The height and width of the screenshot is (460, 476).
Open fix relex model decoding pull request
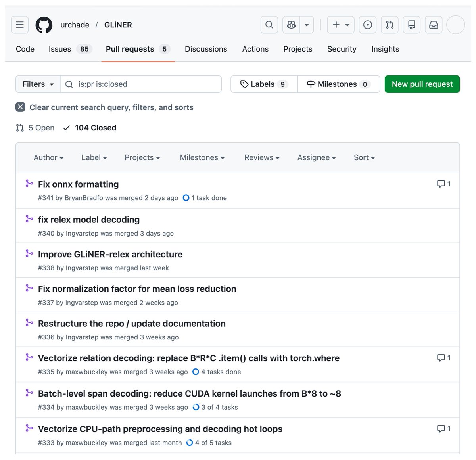click(x=89, y=220)
